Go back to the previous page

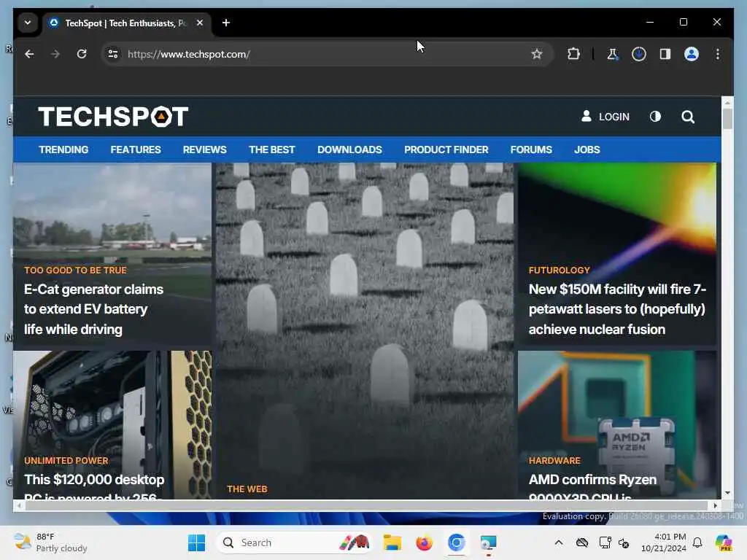click(x=29, y=54)
